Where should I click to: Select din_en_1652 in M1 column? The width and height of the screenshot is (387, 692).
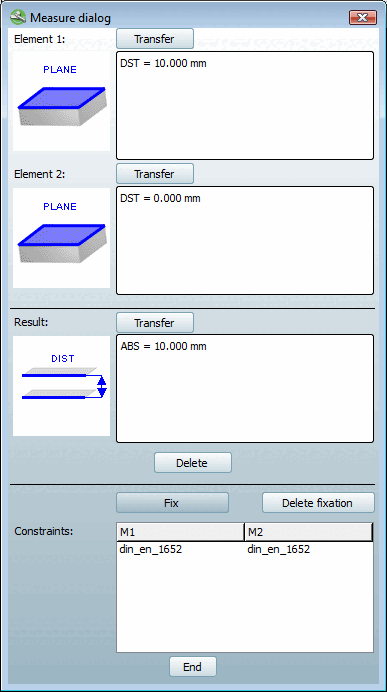click(x=150, y=549)
